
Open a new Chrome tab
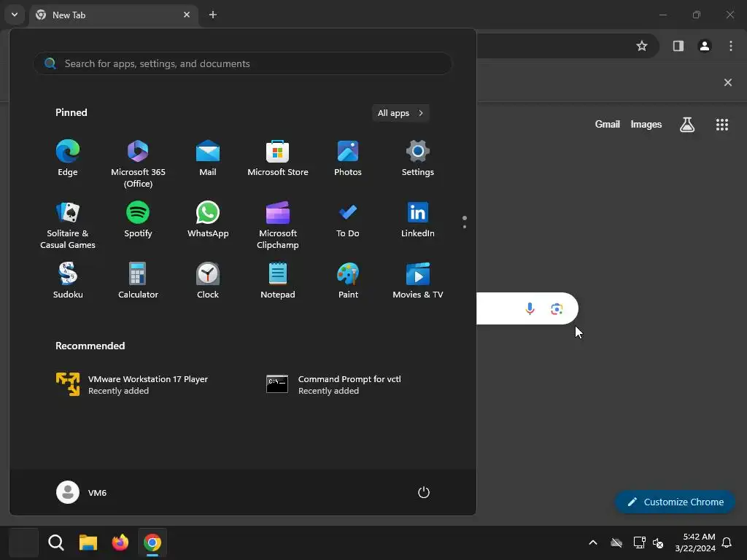213,15
